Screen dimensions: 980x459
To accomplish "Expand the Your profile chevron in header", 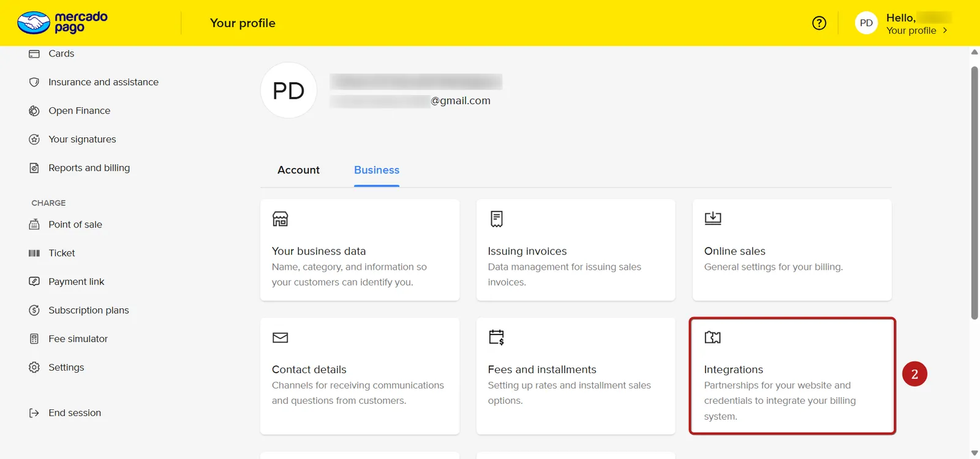I will click(x=945, y=30).
